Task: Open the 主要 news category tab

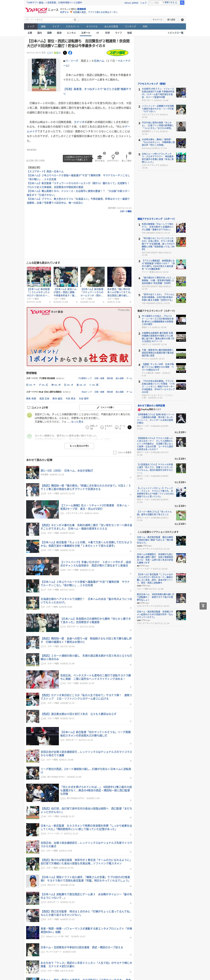Action: pos(30,33)
